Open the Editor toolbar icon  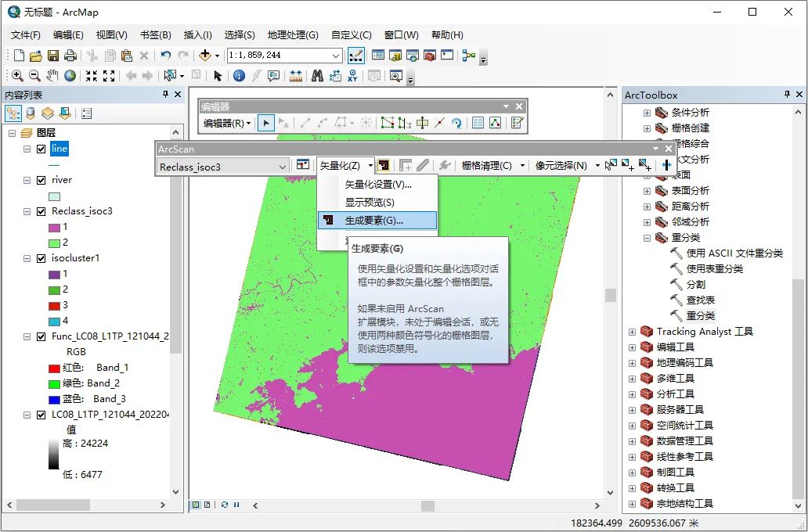(x=355, y=55)
